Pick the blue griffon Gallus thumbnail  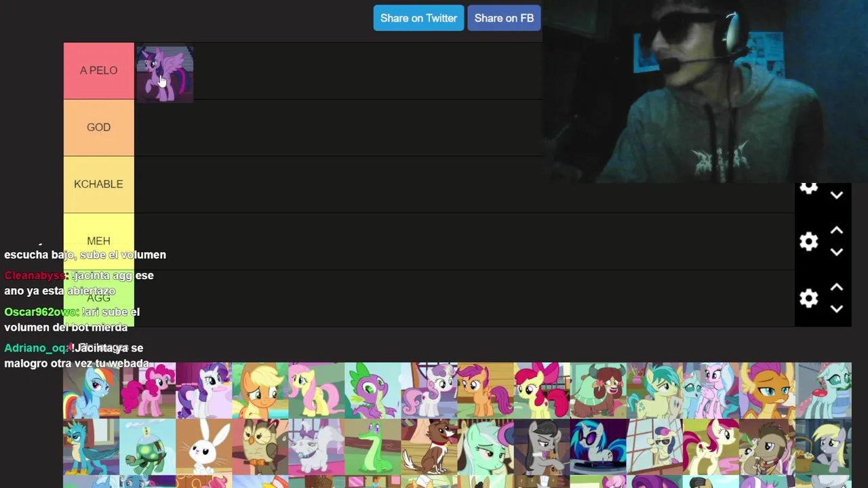pyautogui.click(x=91, y=447)
